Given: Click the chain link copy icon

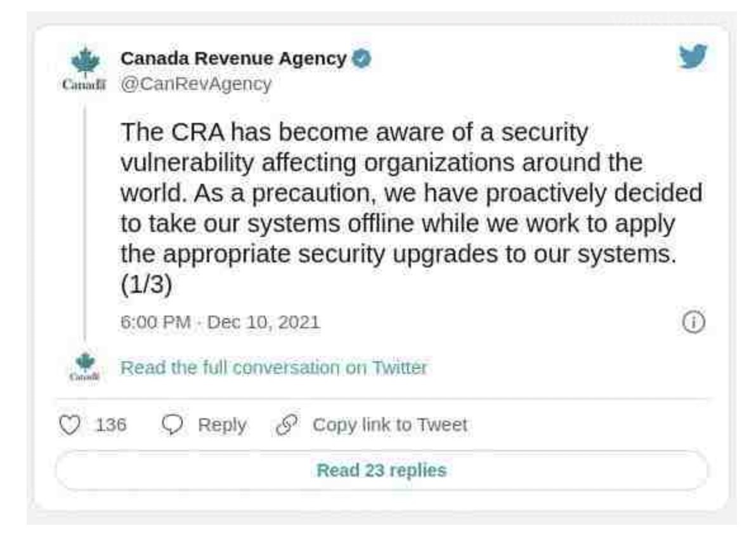Looking at the screenshot, I should click(286, 425).
